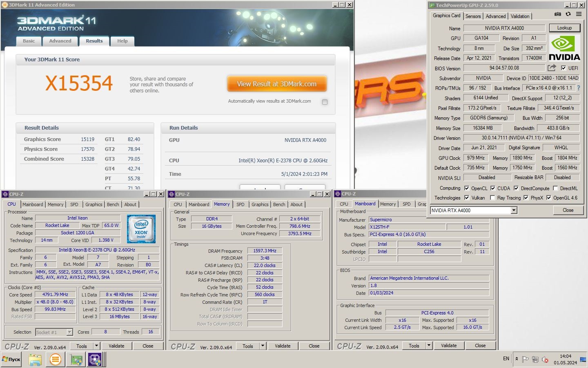Open the GPU-Z hamburger menu

click(x=579, y=14)
